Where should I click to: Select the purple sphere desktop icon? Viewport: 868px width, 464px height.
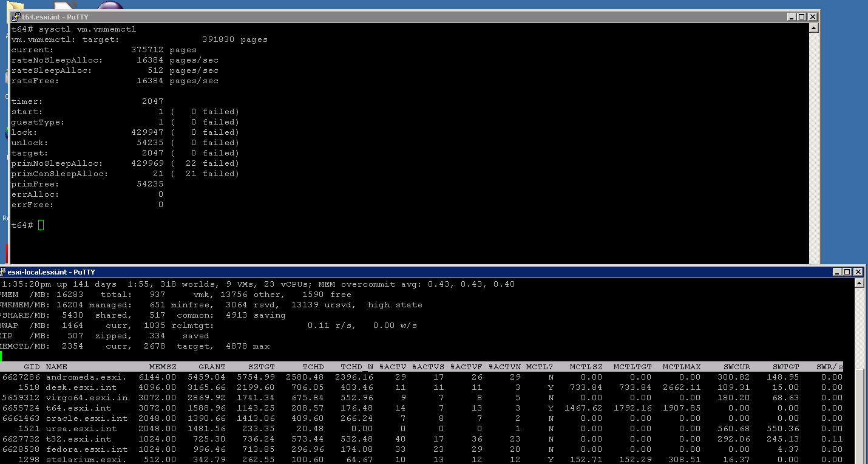point(110,6)
